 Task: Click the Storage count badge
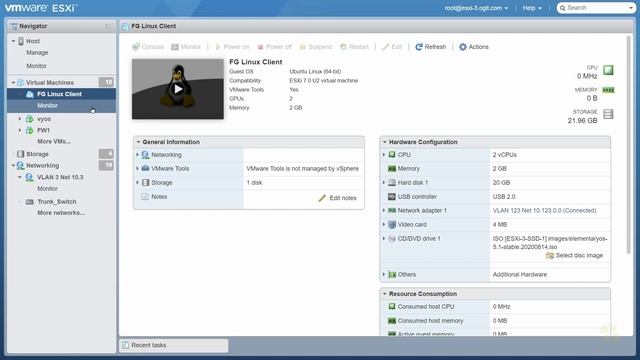[x=106, y=154]
